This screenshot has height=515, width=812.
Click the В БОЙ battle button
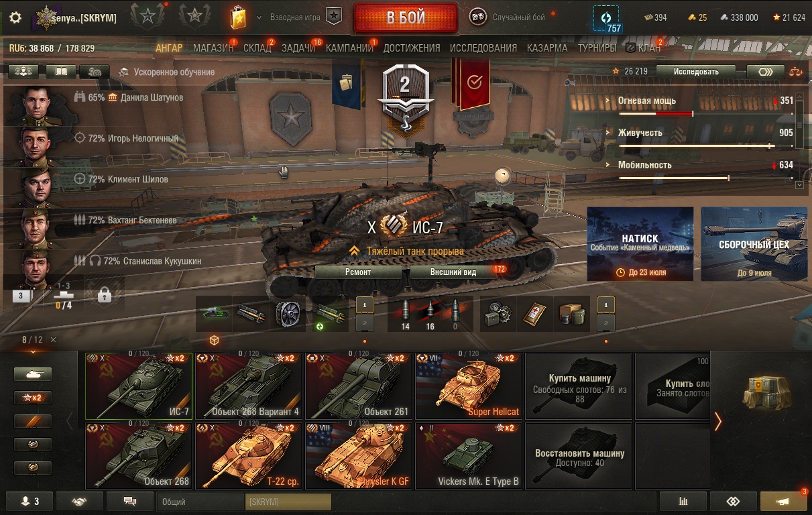point(406,17)
